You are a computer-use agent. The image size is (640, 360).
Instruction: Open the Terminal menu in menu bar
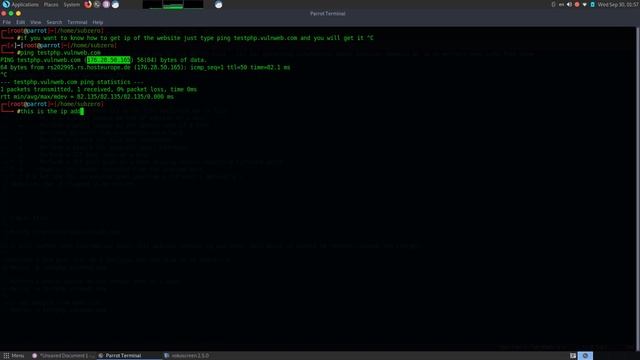pos(77,22)
